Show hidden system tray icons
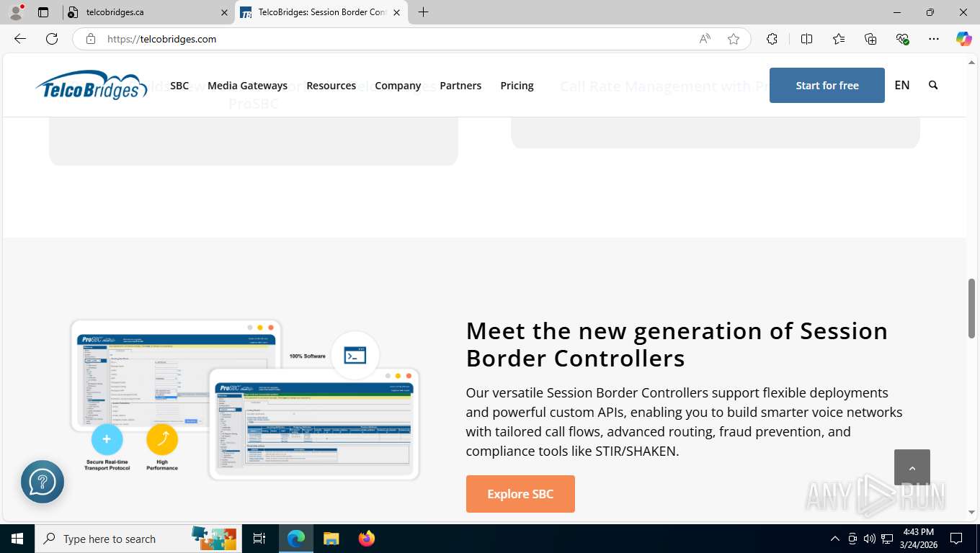Image resolution: width=980 pixels, height=553 pixels. [835, 539]
